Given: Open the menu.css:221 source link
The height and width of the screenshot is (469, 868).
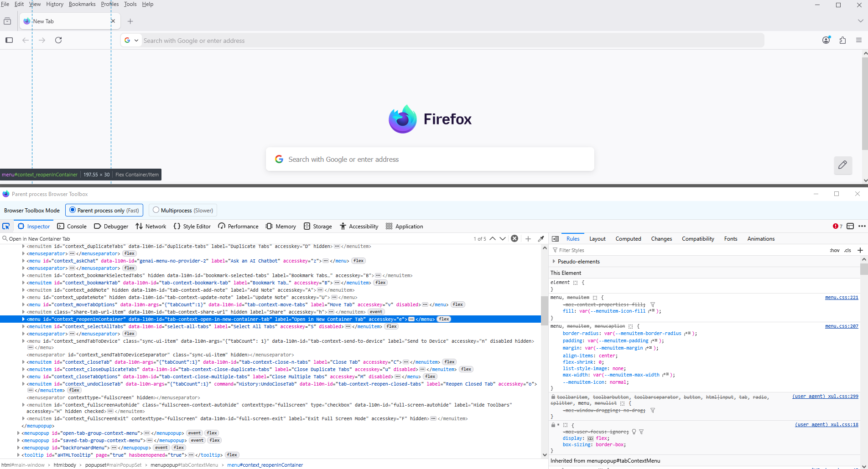Looking at the screenshot, I should (842, 297).
